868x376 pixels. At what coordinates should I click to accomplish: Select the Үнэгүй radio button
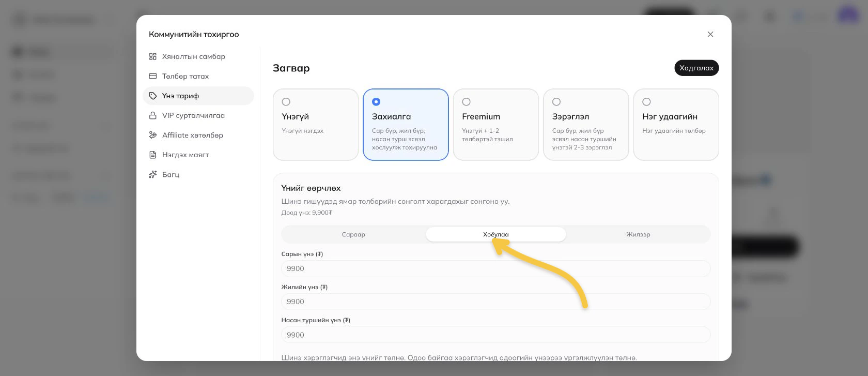(286, 102)
